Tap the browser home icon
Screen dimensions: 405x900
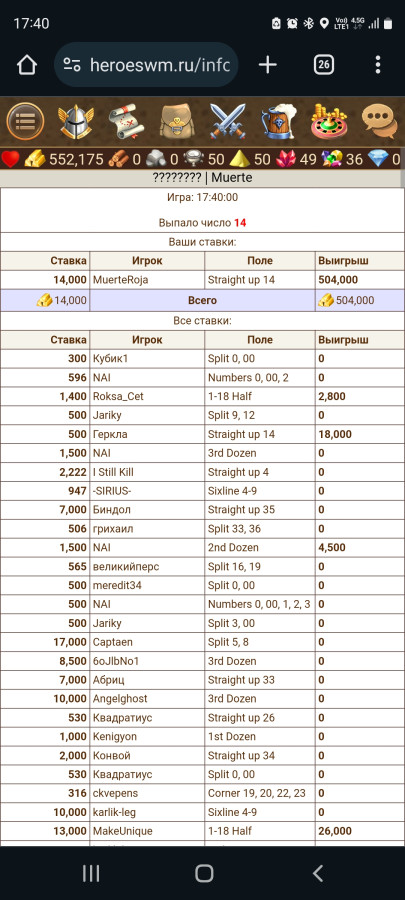pyautogui.click(x=27, y=65)
